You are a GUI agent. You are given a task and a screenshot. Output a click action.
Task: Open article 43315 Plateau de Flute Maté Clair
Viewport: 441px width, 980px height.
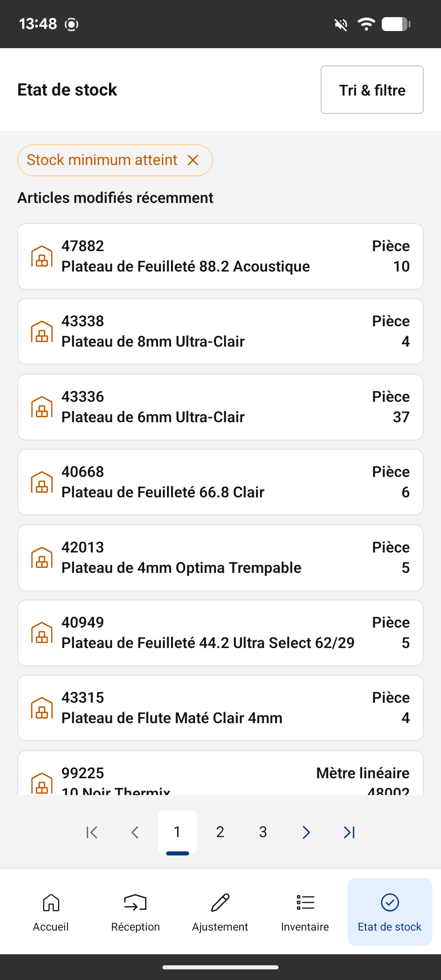tap(220, 708)
